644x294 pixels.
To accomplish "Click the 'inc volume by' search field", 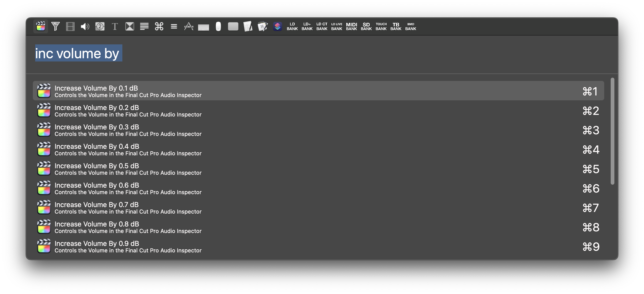I will pos(300,53).
